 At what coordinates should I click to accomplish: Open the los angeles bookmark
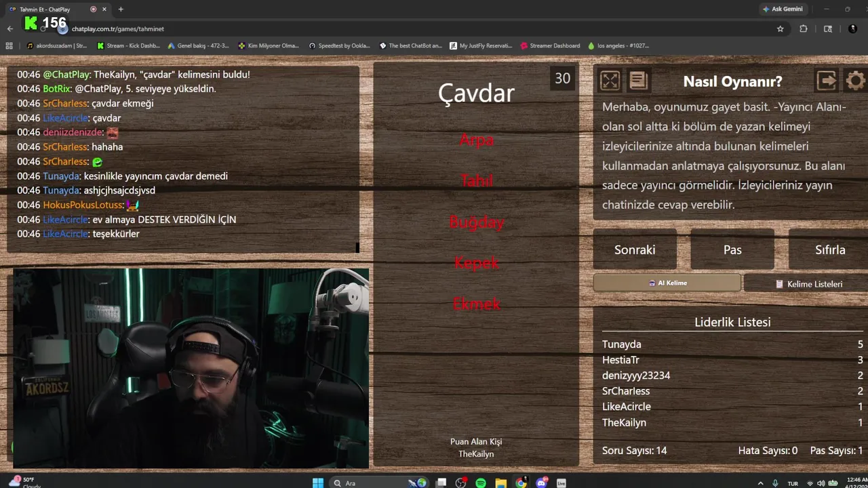pos(618,46)
